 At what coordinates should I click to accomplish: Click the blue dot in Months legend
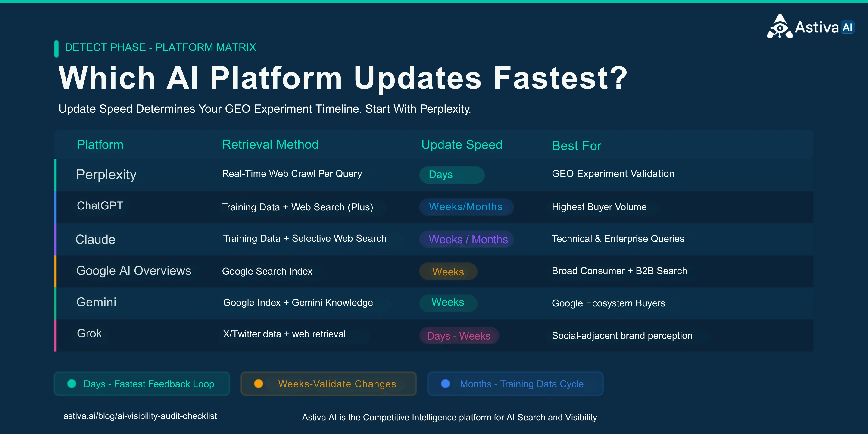(445, 384)
